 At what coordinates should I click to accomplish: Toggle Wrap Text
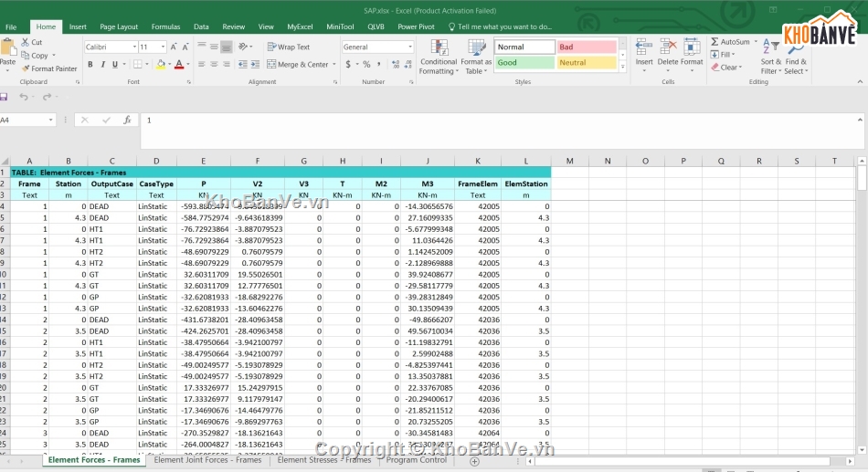click(x=289, y=47)
